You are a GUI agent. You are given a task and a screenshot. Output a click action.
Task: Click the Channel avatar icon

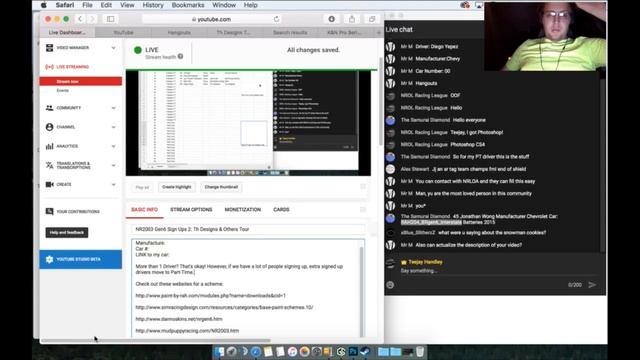pyautogui.click(x=49, y=127)
